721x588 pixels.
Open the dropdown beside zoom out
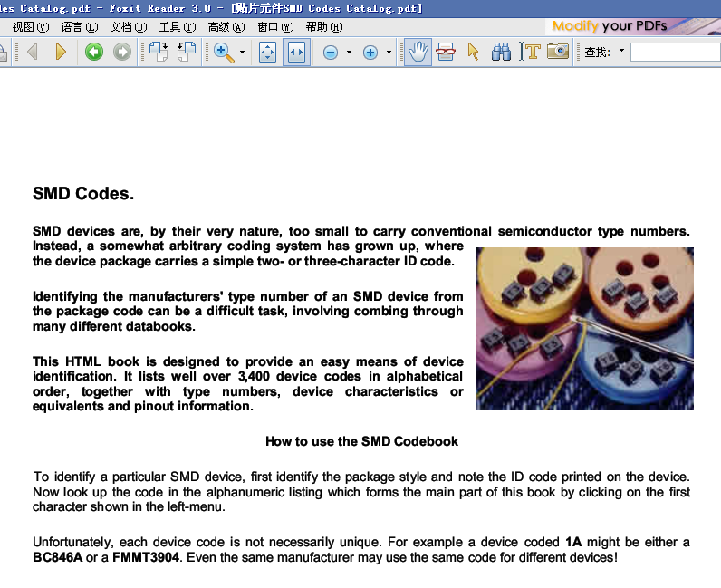point(349,52)
